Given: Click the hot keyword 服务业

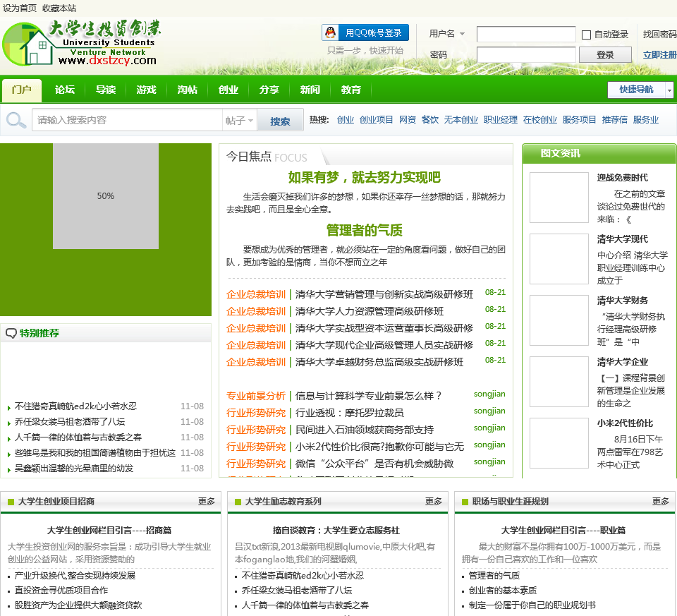Looking at the screenshot, I should tap(645, 120).
